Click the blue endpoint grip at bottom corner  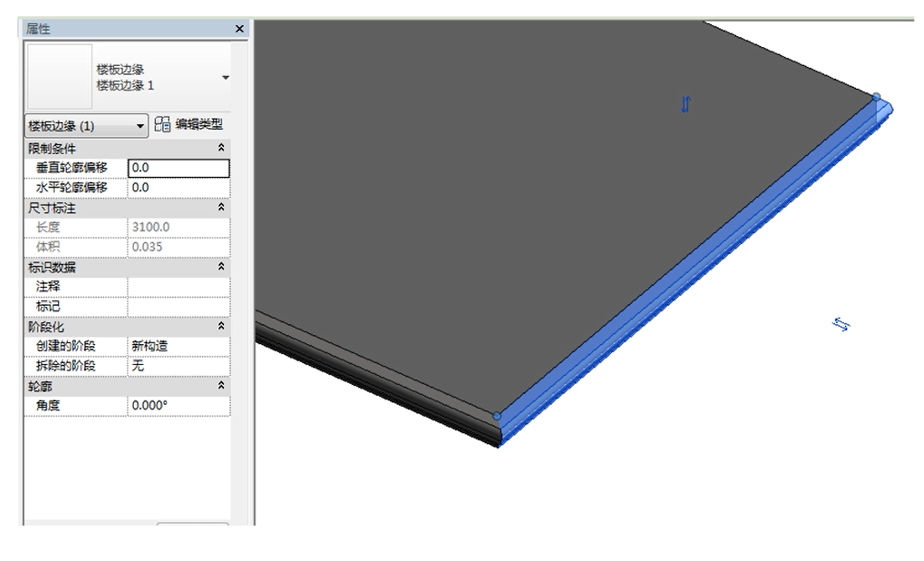click(x=497, y=416)
